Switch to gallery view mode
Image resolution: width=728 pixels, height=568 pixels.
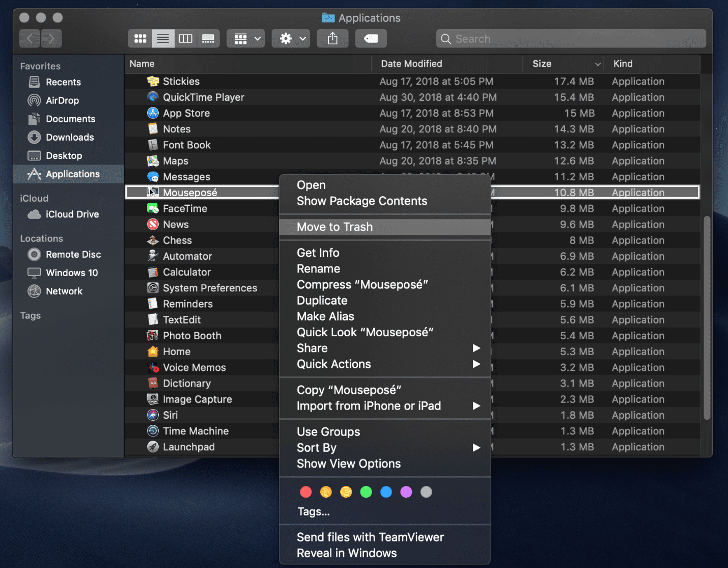[x=208, y=38]
